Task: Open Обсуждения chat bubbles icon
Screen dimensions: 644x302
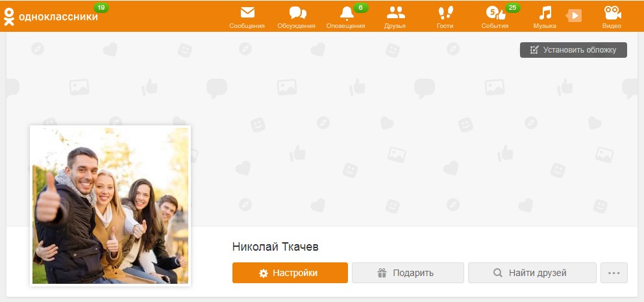Action: pos(297,13)
